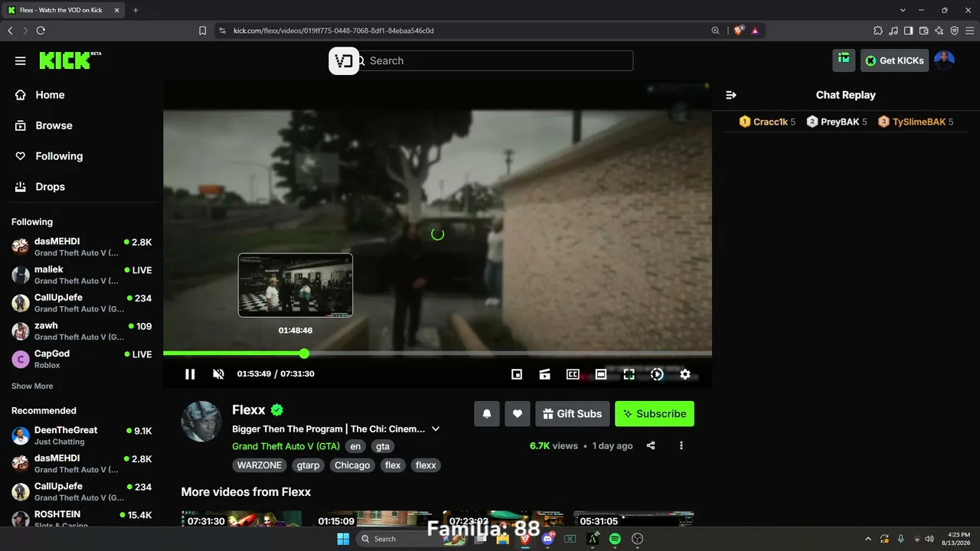Unmute the video player volume
Viewport: 980px width, 551px height.
click(x=218, y=374)
